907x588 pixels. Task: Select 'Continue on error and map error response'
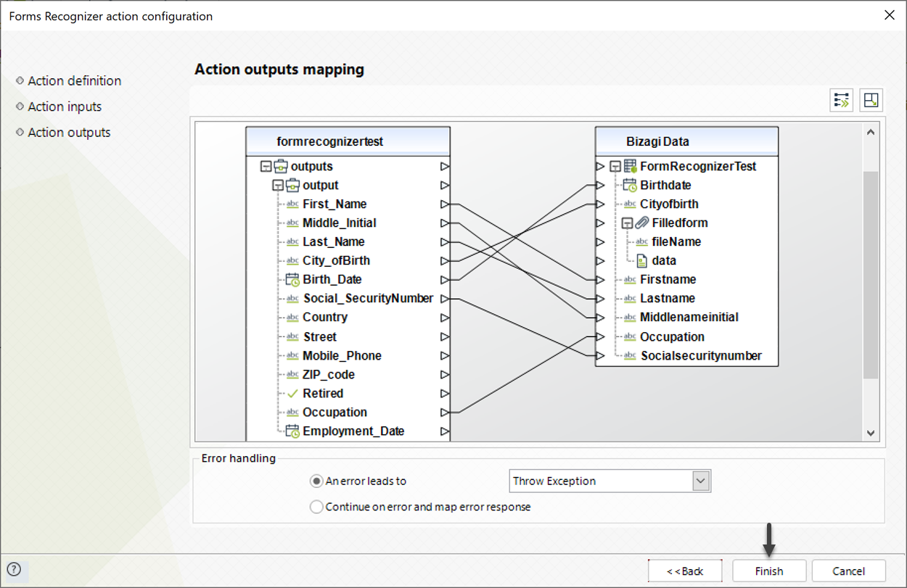click(x=316, y=507)
